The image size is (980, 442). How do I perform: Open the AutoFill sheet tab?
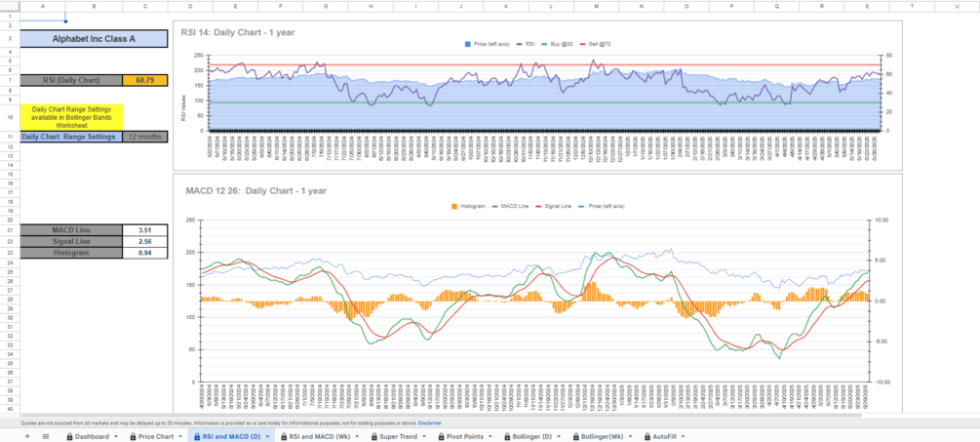point(663,436)
